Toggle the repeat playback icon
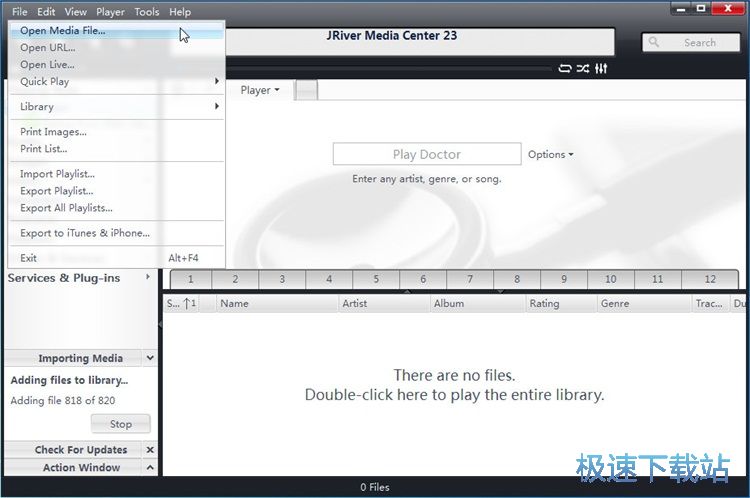This screenshot has height=498, width=750. point(564,68)
